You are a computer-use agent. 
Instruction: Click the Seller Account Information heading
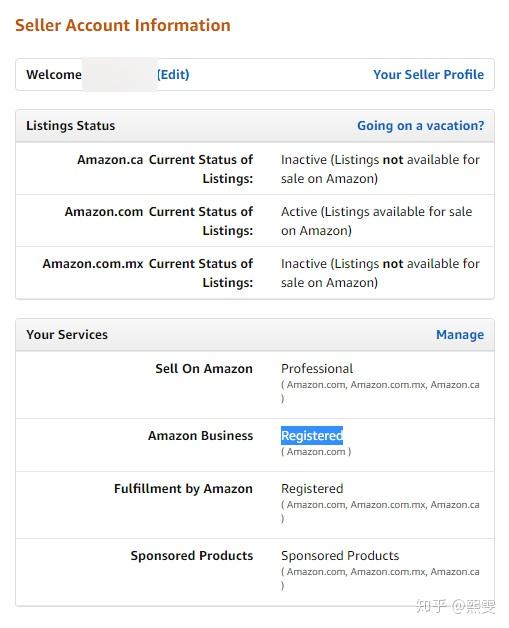tap(123, 25)
